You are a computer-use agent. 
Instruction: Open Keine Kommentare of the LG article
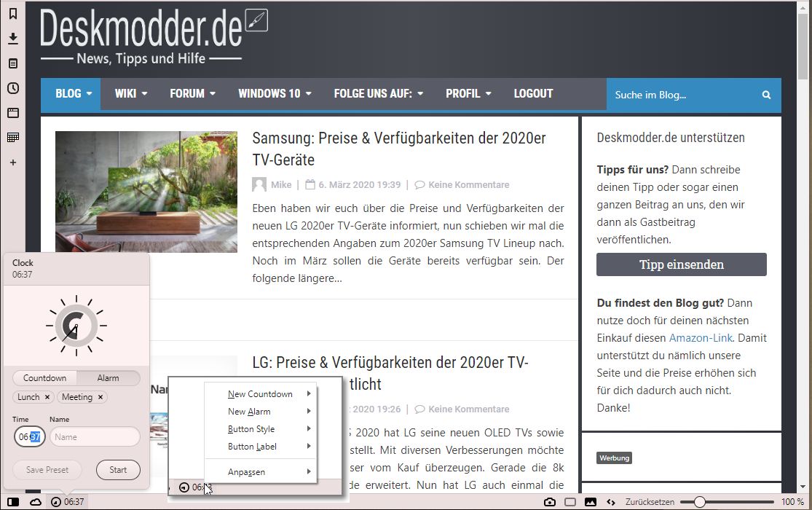[469, 409]
